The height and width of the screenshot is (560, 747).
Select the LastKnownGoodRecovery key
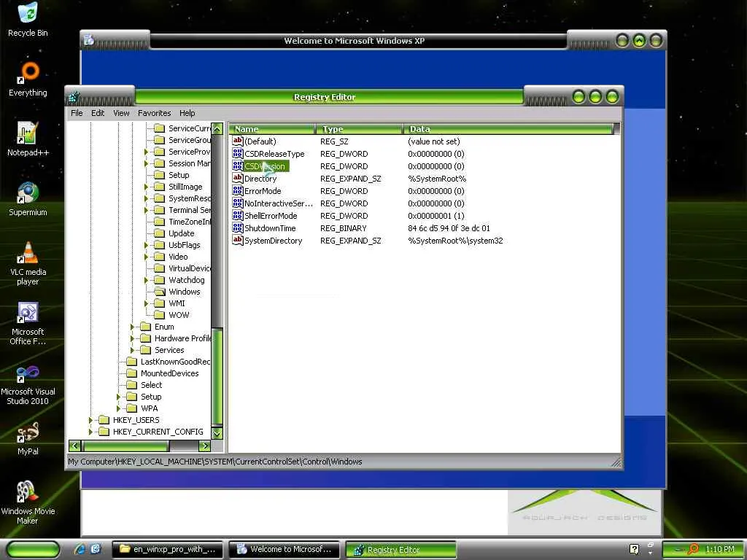coord(175,362)
